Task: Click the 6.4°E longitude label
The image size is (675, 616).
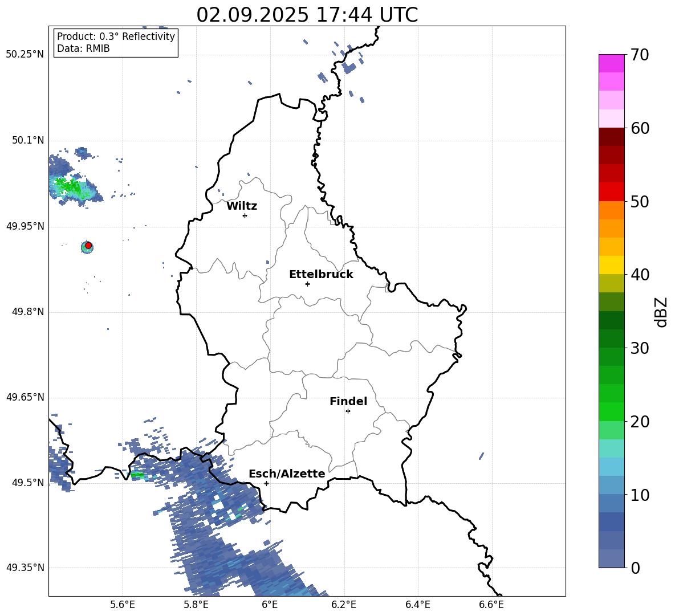Action: [x=417, y=605]
